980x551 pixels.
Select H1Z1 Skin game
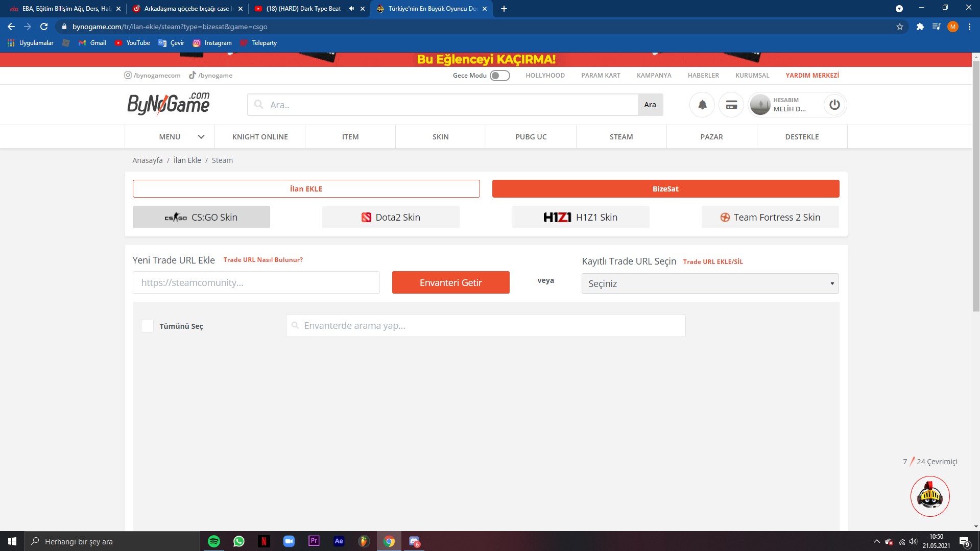[581, 217]
